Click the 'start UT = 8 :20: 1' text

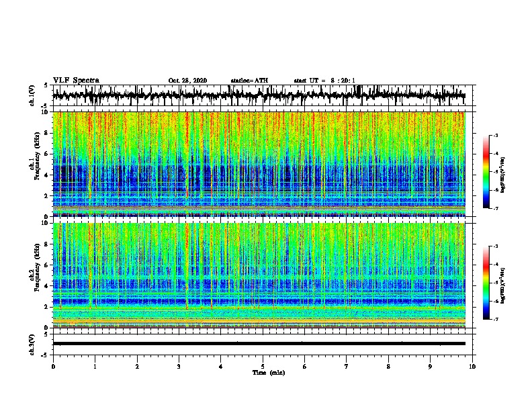pos(324,81)
